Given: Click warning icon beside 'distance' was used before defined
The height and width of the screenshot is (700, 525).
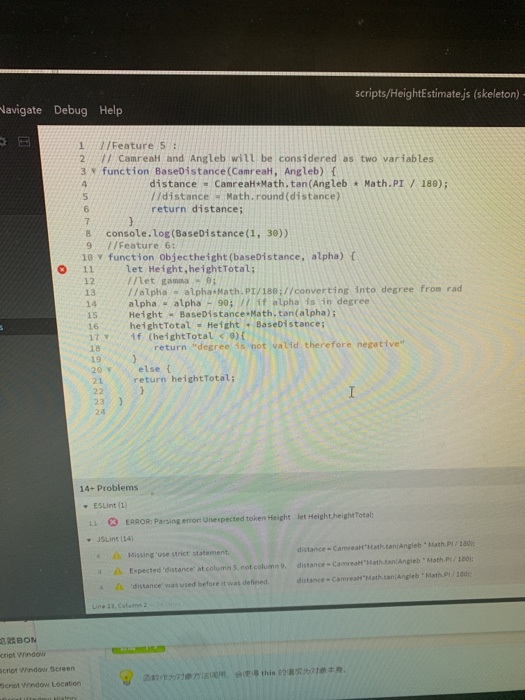Looking at the screenshot, I should (119, 586).
